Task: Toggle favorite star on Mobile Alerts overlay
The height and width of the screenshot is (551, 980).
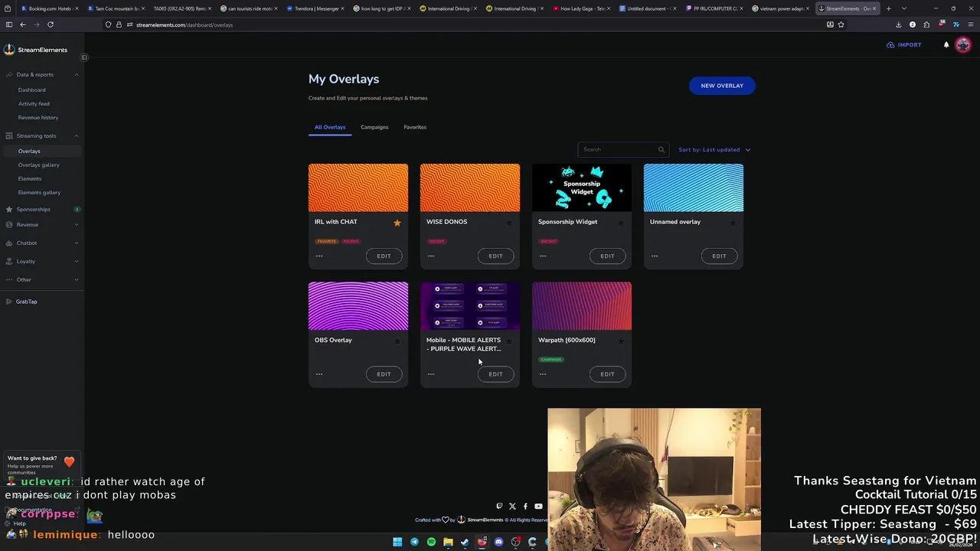Action: (508, 341)
